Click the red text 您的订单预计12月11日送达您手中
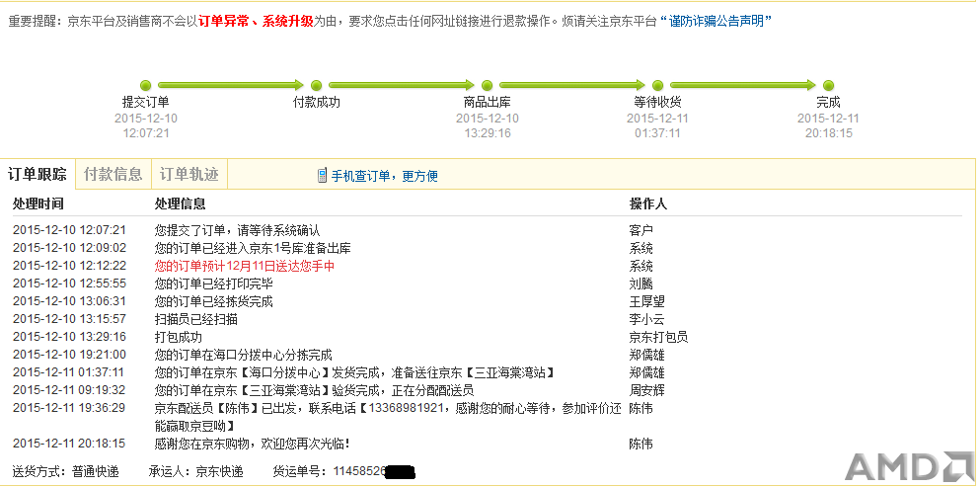The height and width of the screenshot is (487, 980). pos(245,266)
